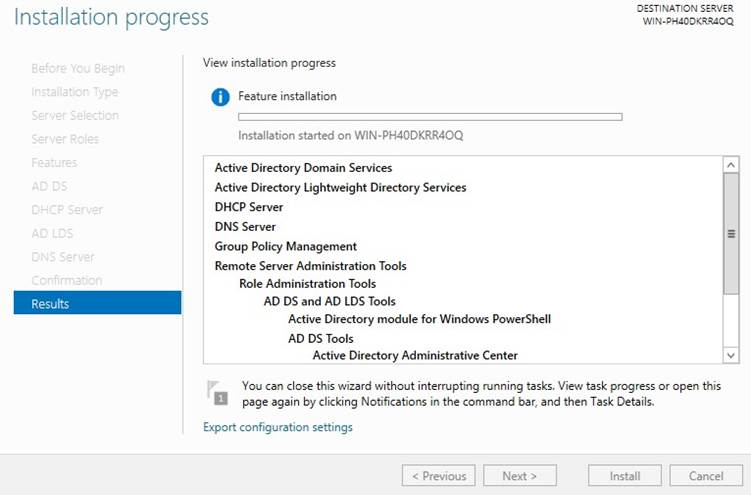Click the Install button

(625, 476)
